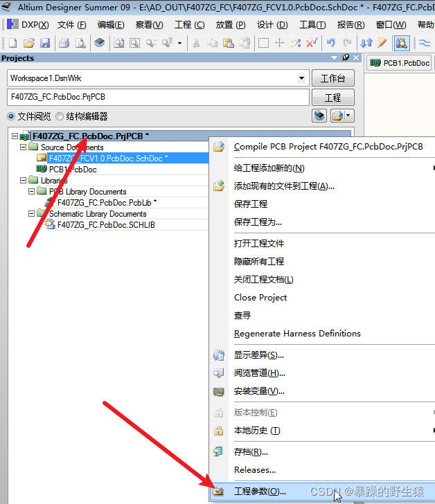Click the Zoom Area icon

tap(134, 43)
